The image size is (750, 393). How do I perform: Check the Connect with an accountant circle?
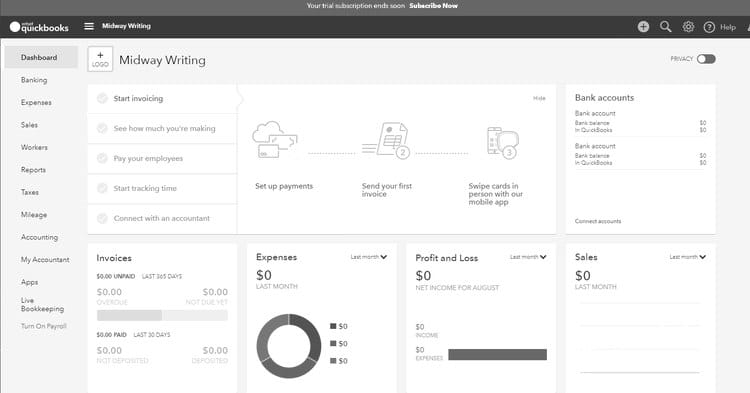coord(102,218)
